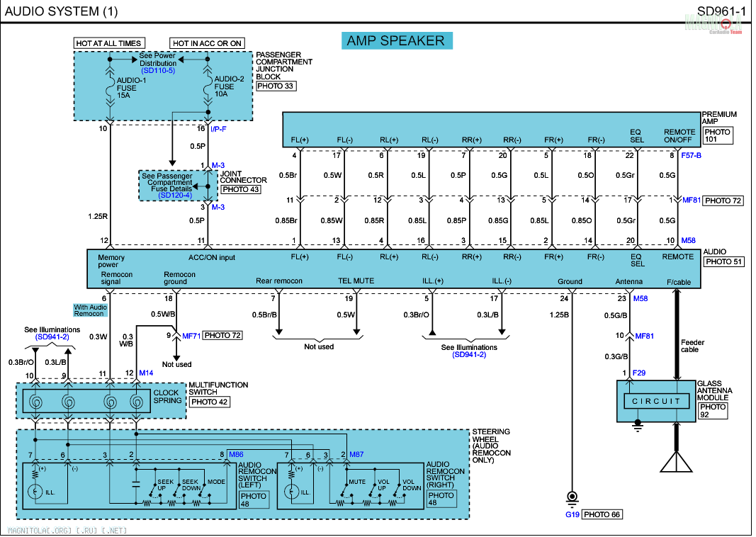Click the AUDIO-1 15A fuse symbol

109,88
